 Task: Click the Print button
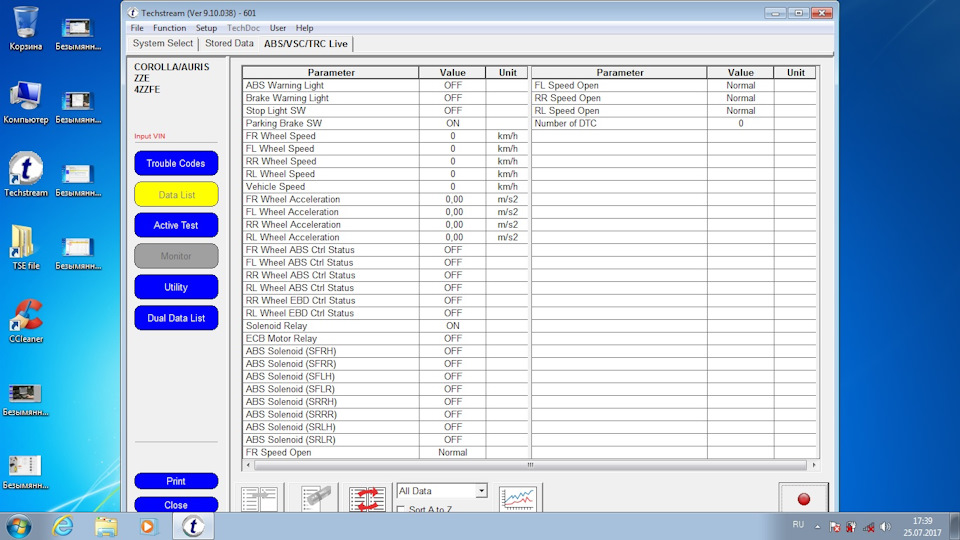pos(176,481)
